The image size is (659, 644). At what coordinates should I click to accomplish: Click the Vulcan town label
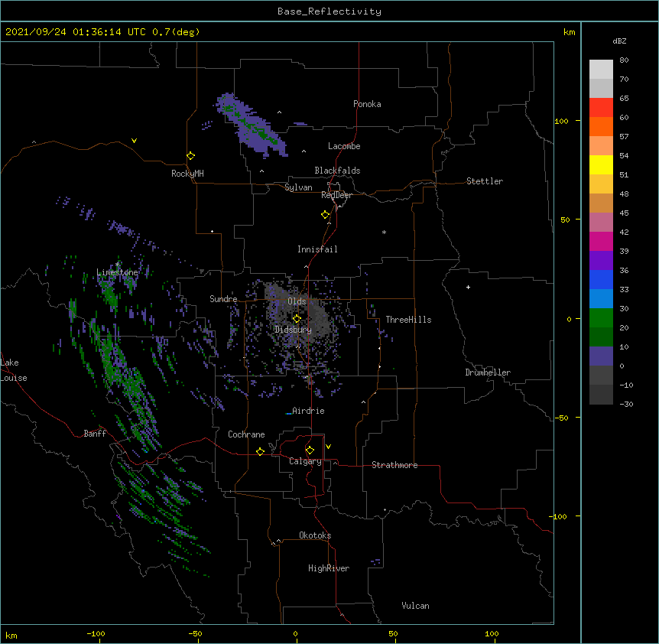point(415,606)
